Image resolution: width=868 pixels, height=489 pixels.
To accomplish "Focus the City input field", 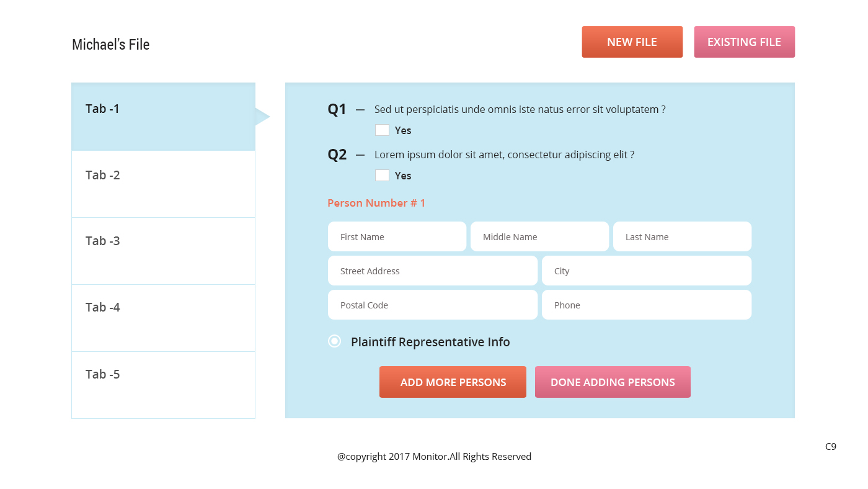I will 647,271.
